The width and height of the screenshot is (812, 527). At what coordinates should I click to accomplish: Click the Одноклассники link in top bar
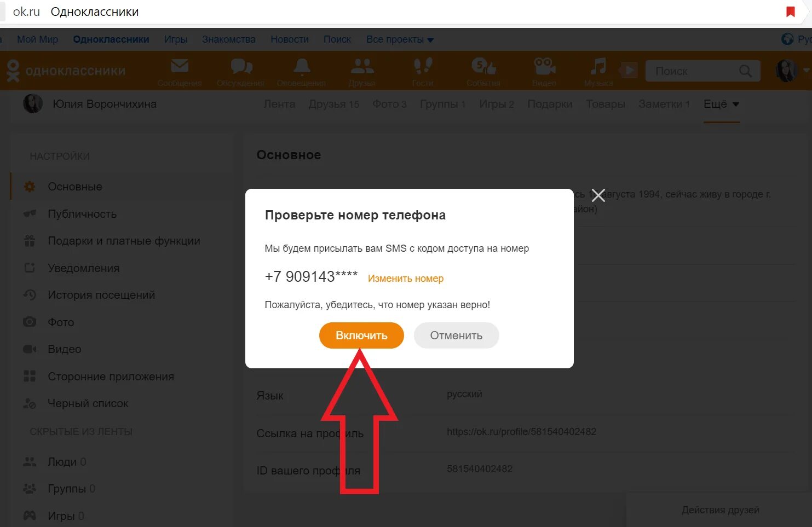111,39
